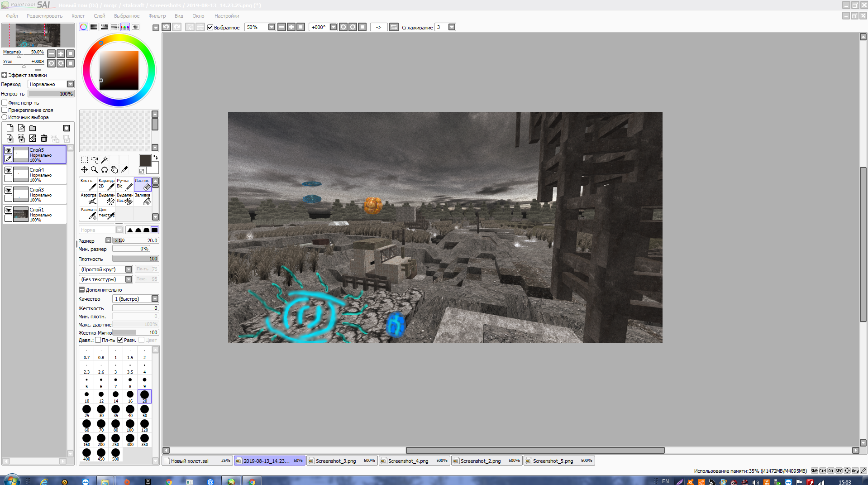The image size is (868, 485).
Task: Click the -> reset view button
Action: (x=379, y=27)
